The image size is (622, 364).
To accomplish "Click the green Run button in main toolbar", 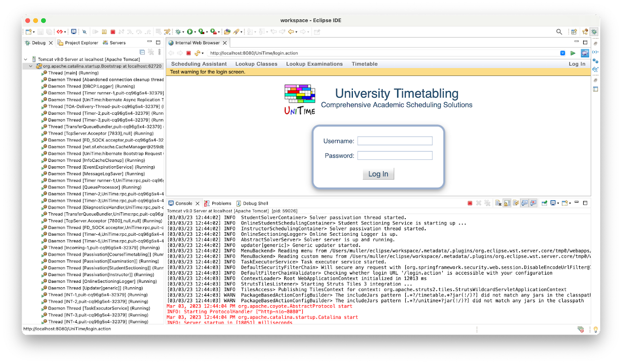I will (190, 32).
